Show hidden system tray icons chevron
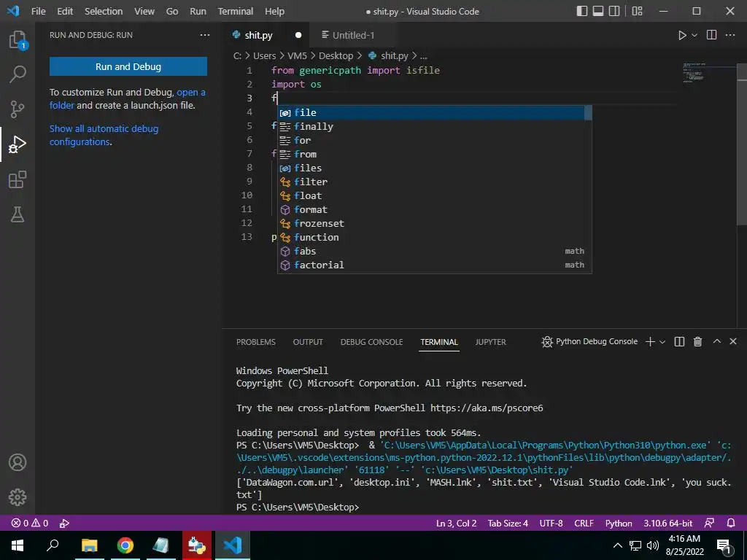Viewport: 747px width, 560px height. tap(617, 545)
